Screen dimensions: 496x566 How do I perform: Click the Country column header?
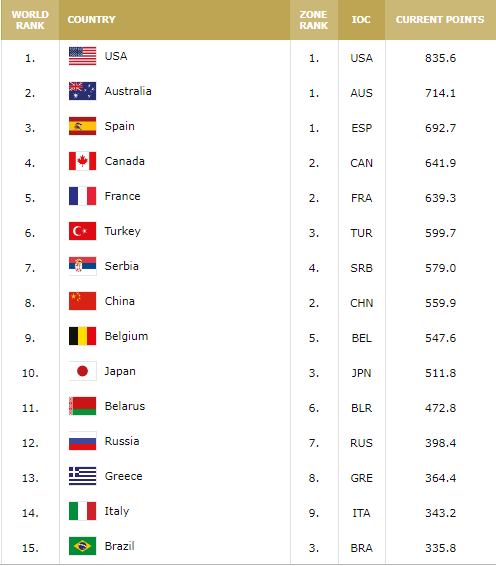point(91,19)
